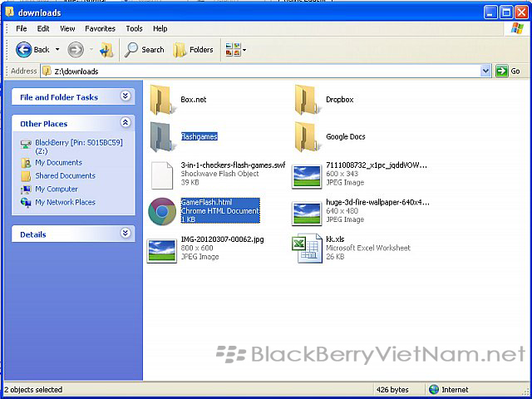This screenshot has height=399, width=532.
Task: Open the View menu
Action: coord(67,28)
